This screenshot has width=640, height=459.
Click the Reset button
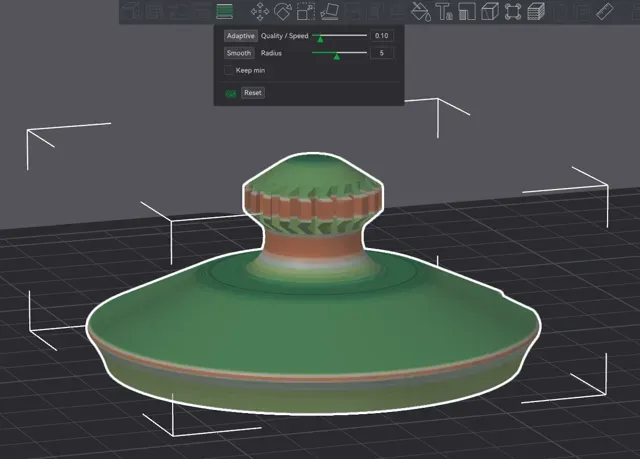coord(253,93)
